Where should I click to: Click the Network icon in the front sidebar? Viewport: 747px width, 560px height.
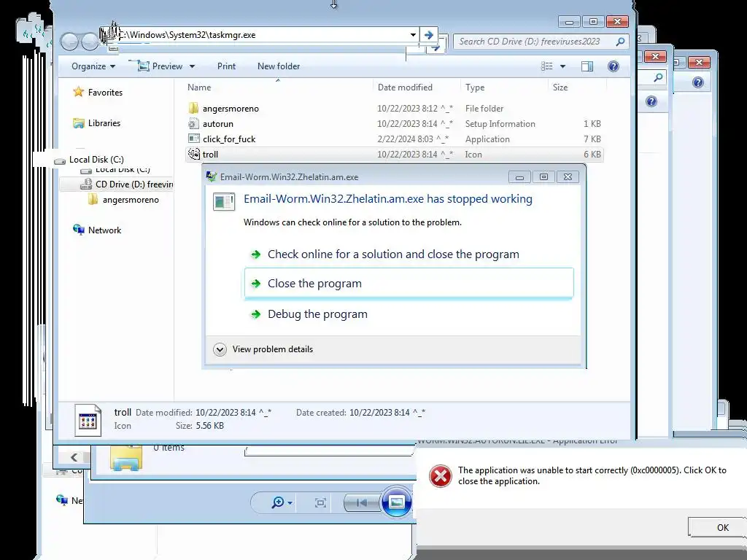click(x=79, y=230)
